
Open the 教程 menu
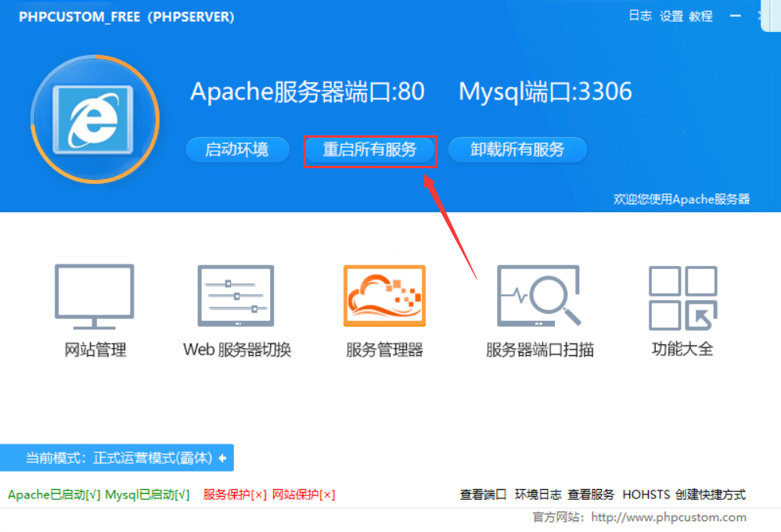click(x=700, y=16)
